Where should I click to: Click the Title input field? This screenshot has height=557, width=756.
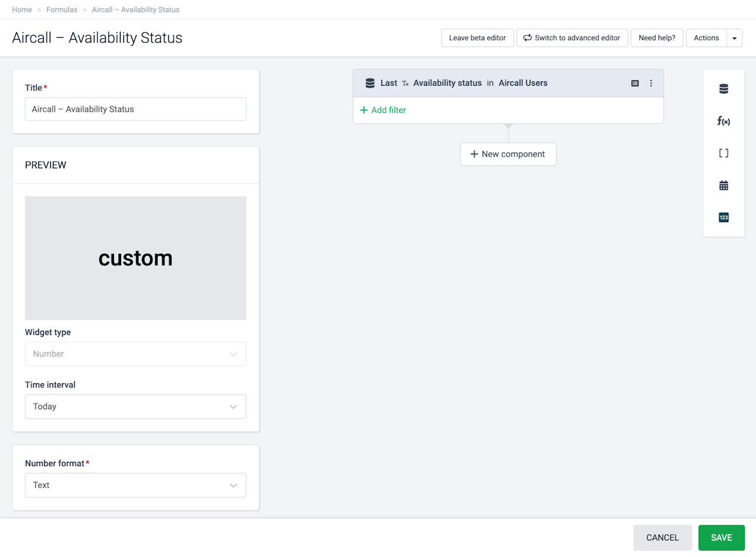[135, 109]
